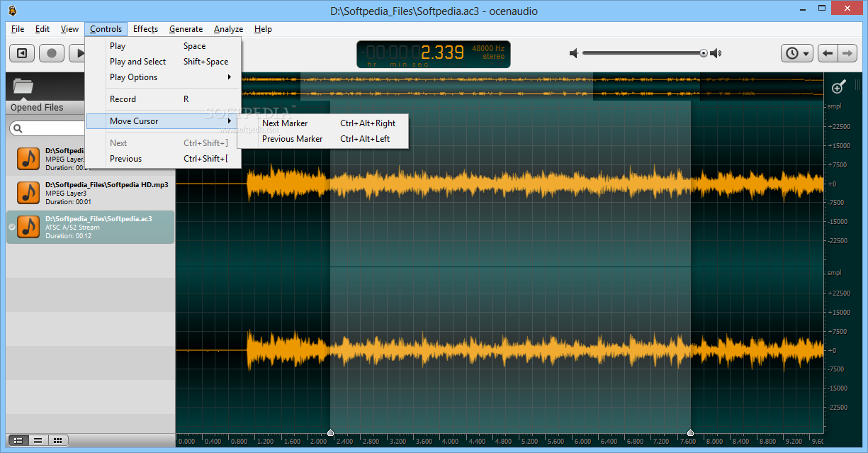
Task: Click the upper channel smpl scale label
Action: (x=834, y=106)
